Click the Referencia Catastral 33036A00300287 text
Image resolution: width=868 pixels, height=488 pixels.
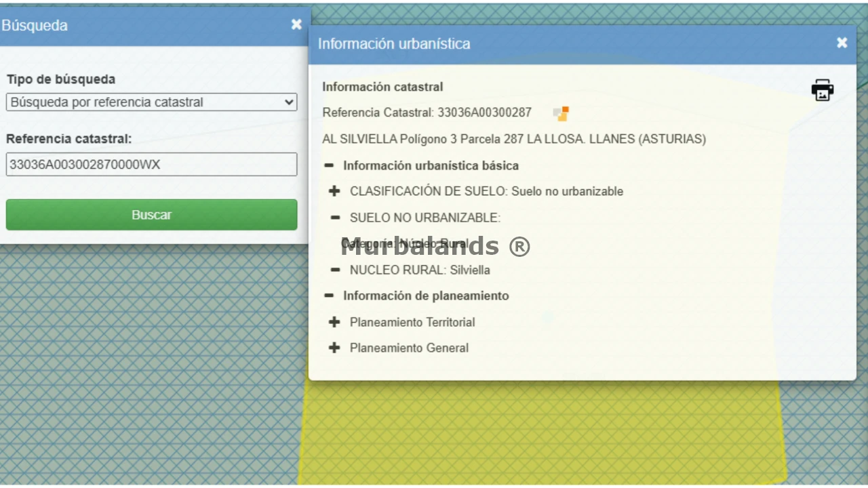click(427, 113)
